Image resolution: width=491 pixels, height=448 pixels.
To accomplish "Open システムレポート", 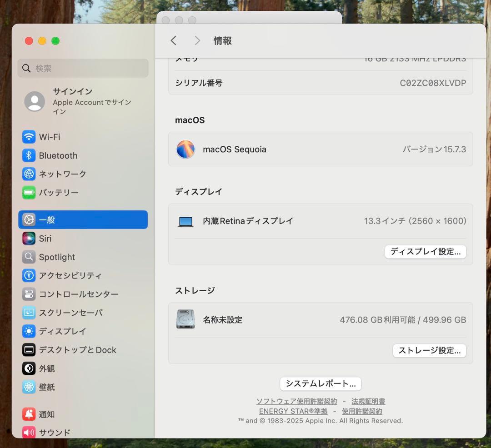I will (321, 383).
